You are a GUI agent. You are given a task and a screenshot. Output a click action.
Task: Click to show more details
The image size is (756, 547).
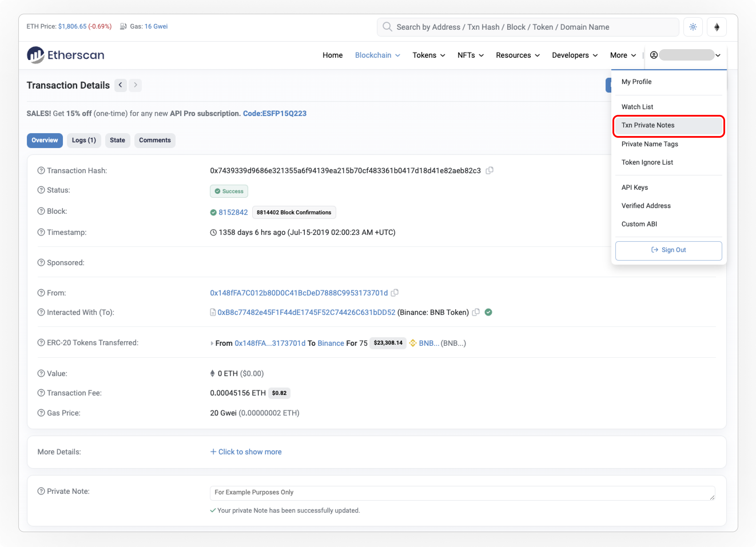tap(246, 452)
